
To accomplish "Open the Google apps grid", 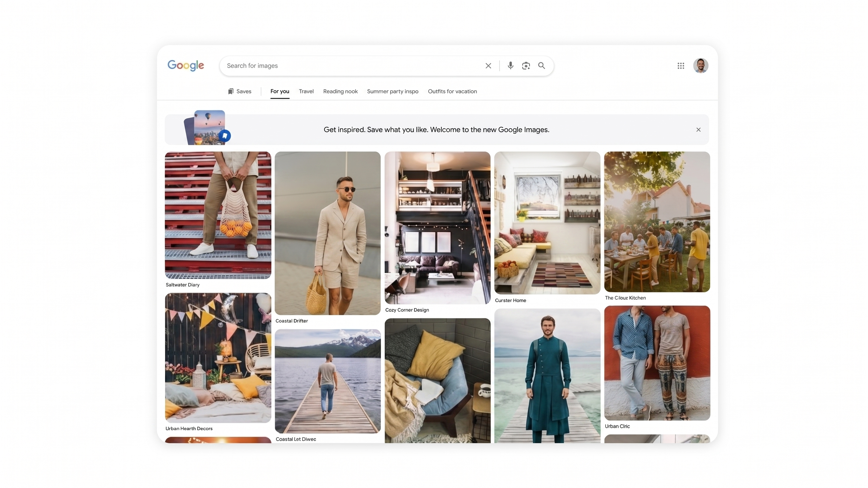I will [x=681, y=66].
